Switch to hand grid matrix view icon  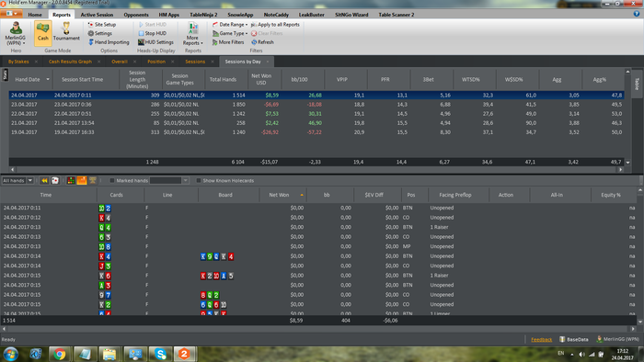click(71, 180)
